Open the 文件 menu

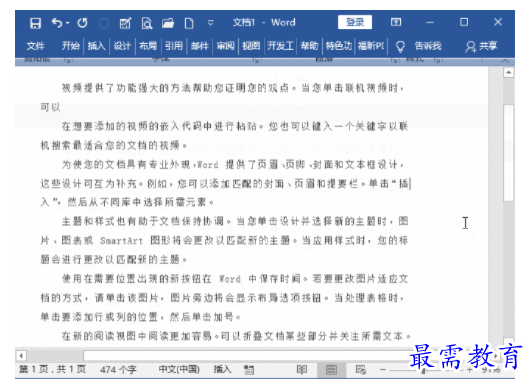36,46
